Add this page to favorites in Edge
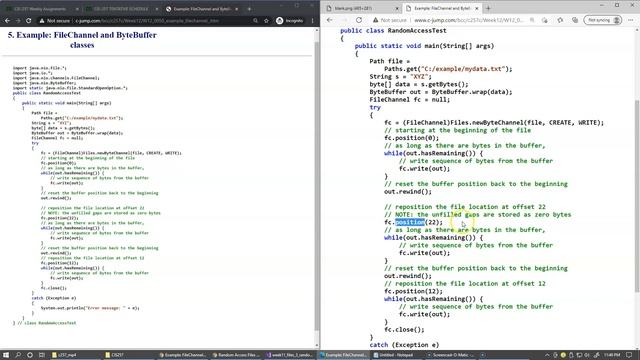The height and width of the screenshot is (360, 640). tap(545, 20)
